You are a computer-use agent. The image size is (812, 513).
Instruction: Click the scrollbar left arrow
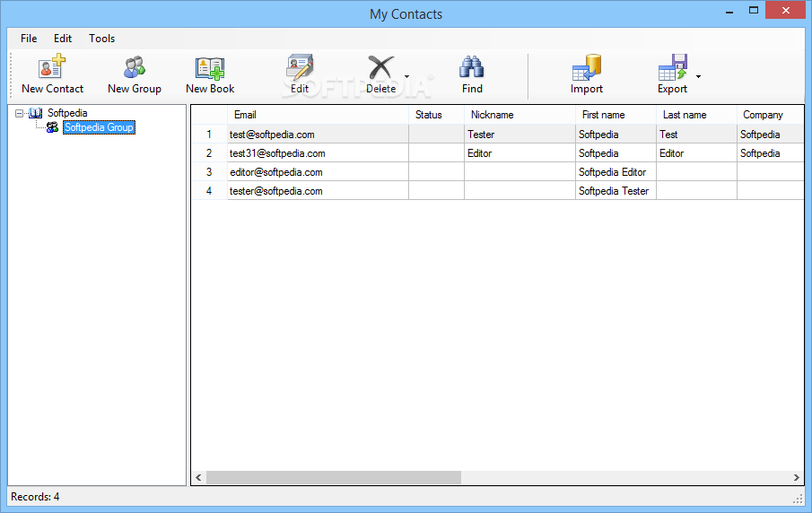point(198,477)
